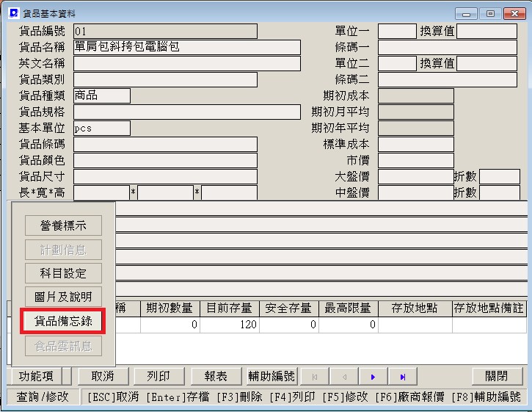
Task: Select the 目前存量 cell showing 120
Action: [230, 325]
